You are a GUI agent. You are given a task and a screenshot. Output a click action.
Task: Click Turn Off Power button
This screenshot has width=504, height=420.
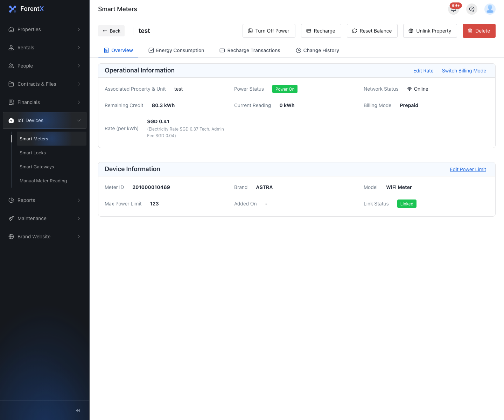click(269, 31)
